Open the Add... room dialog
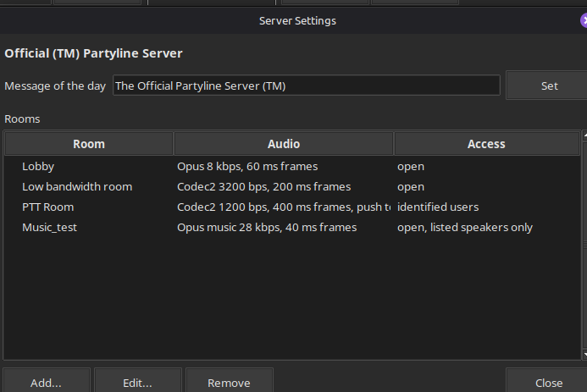This screenshot has width=587, height=392. 47,381
